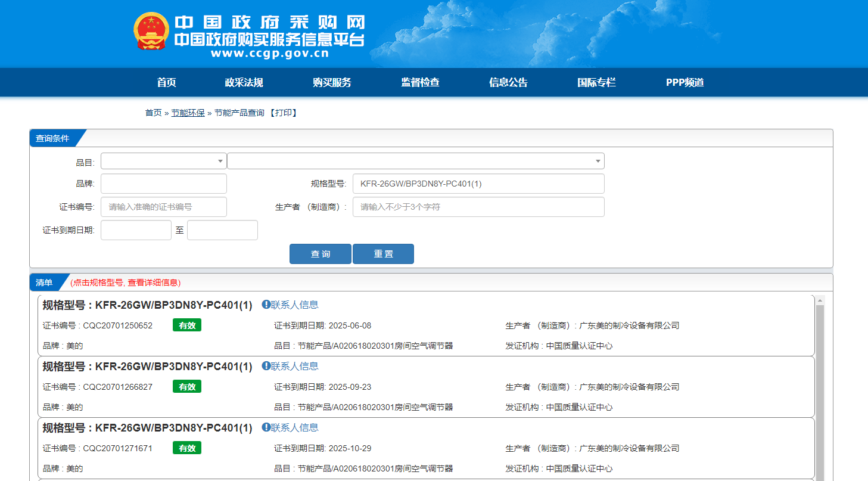The width and height of the screenshot is (868, 481).
Task: Open the wide second 品目 dropdown
Action: pos(416,161)
